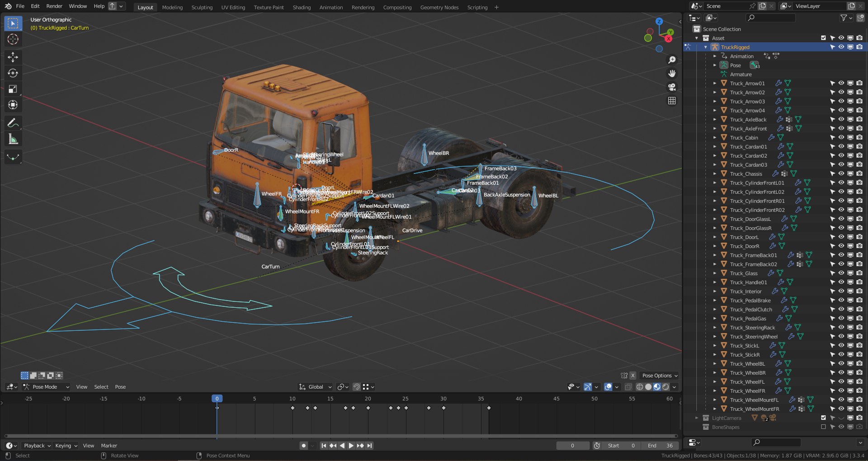Uncheck the LightCamera collection checkbox

point(823,418)
